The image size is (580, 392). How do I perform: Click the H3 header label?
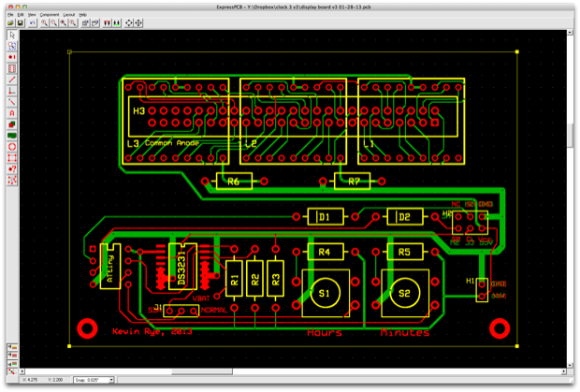[x=138, y=111]
